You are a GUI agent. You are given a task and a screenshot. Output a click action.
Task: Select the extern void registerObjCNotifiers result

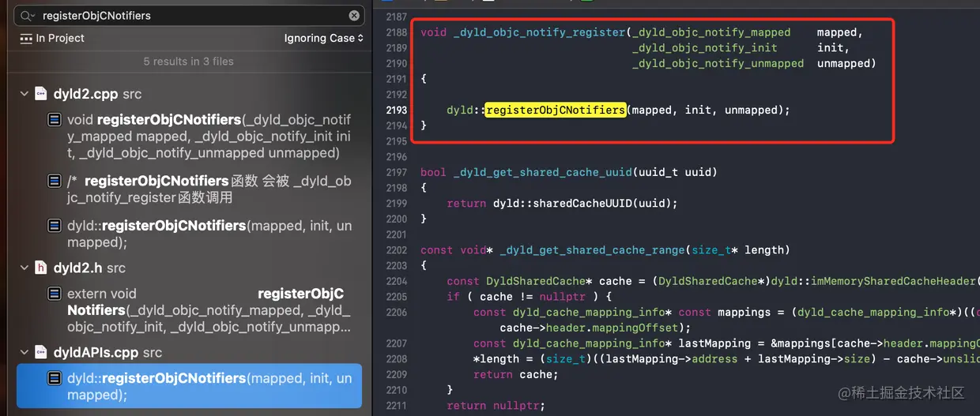tap(189, 310)
